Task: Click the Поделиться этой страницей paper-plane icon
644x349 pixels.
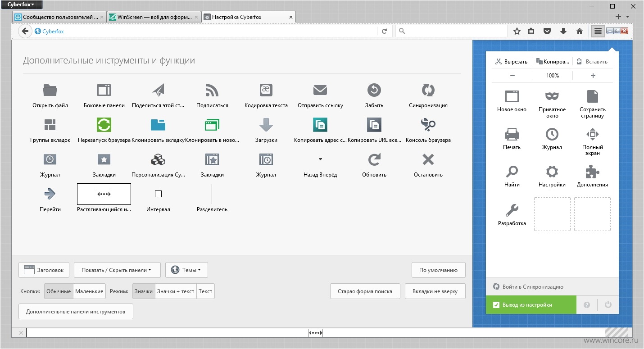Action: [x=158, y=90]
